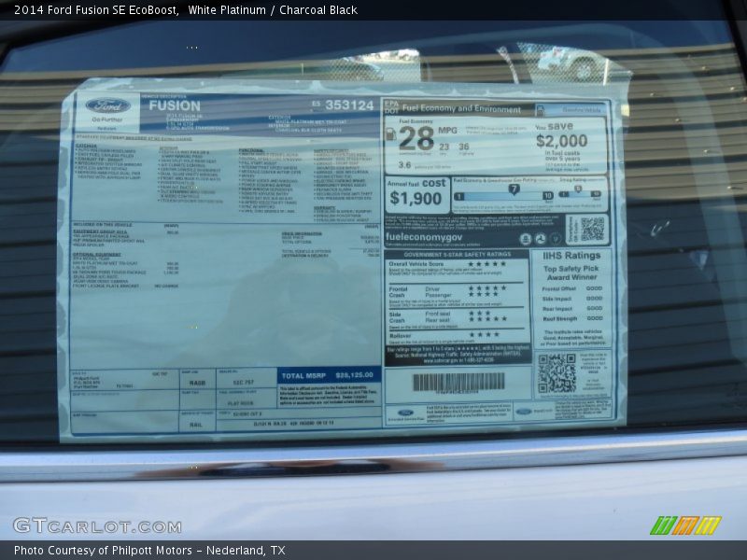Click the 'Go Further' slogan under the Ford logo

point(106,119)
